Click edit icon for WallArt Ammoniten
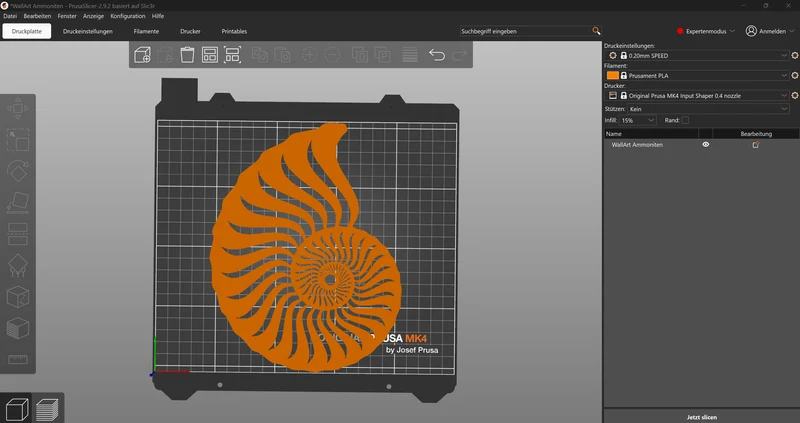800x423 pixels. click(x=756, y=145)
